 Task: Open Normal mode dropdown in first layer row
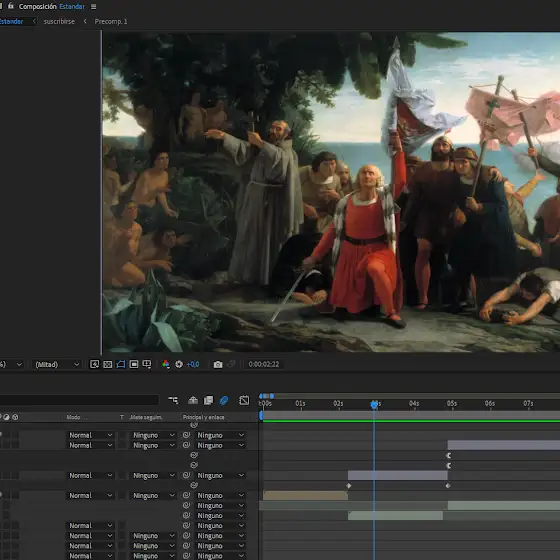pos(90,435)
